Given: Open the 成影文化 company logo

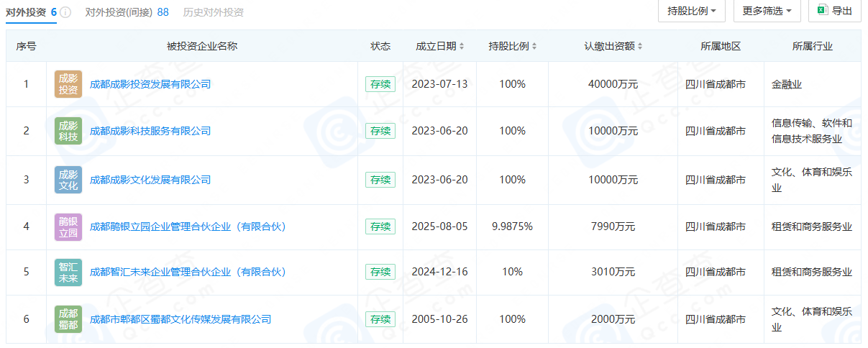Looking at the screenshot, I should click(x=68, y=180).
